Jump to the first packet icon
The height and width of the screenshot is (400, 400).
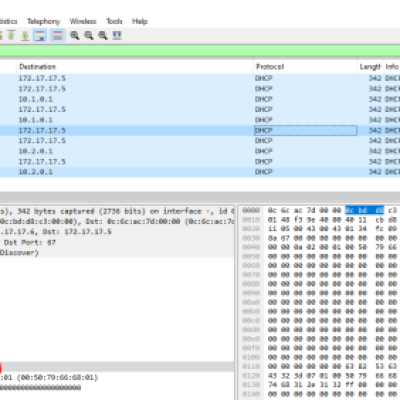click(11, 35)
